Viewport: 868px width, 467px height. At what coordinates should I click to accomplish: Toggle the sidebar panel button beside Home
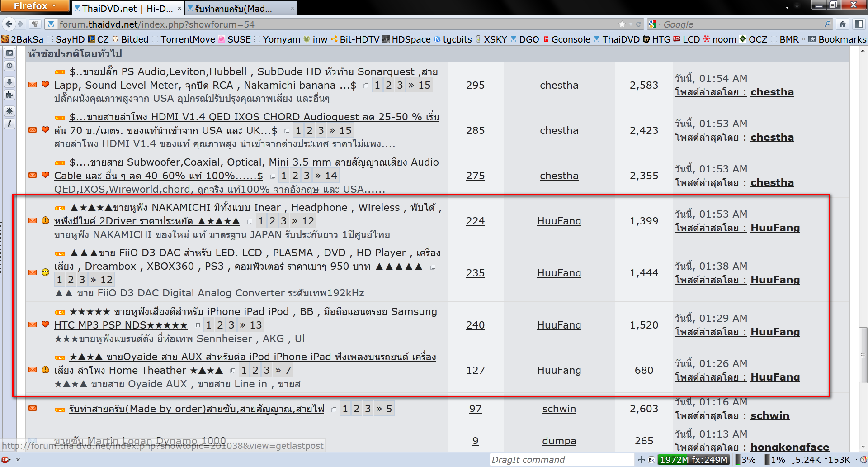859,24
